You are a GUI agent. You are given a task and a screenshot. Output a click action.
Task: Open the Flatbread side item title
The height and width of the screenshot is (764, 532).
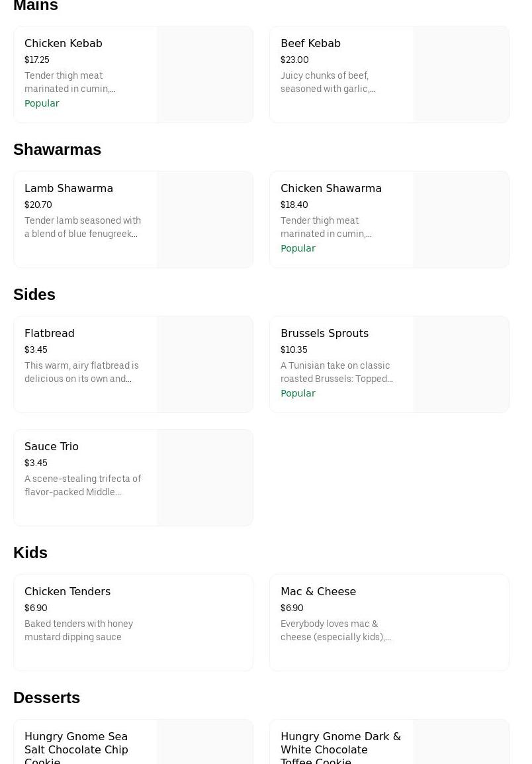(x=50, y=334)
